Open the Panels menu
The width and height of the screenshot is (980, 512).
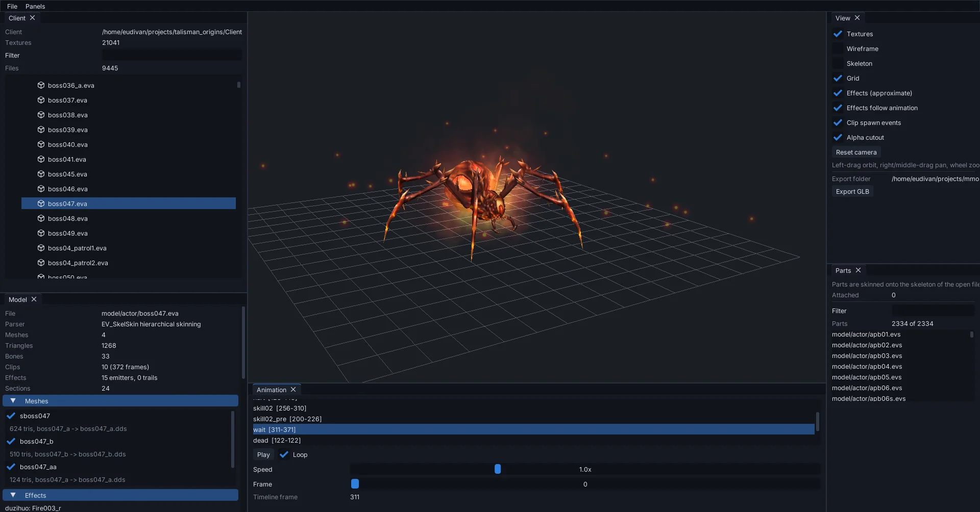point(35,6)
